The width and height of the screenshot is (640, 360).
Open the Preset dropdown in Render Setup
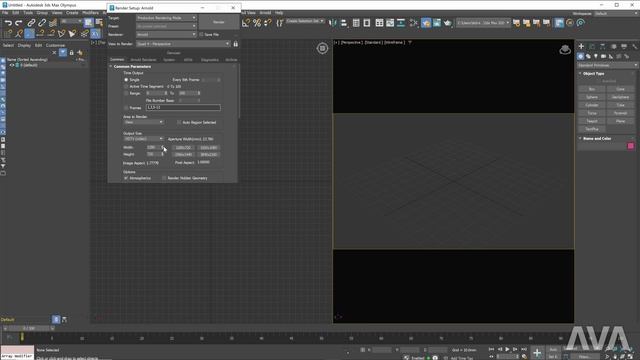(x=166, y=26)
